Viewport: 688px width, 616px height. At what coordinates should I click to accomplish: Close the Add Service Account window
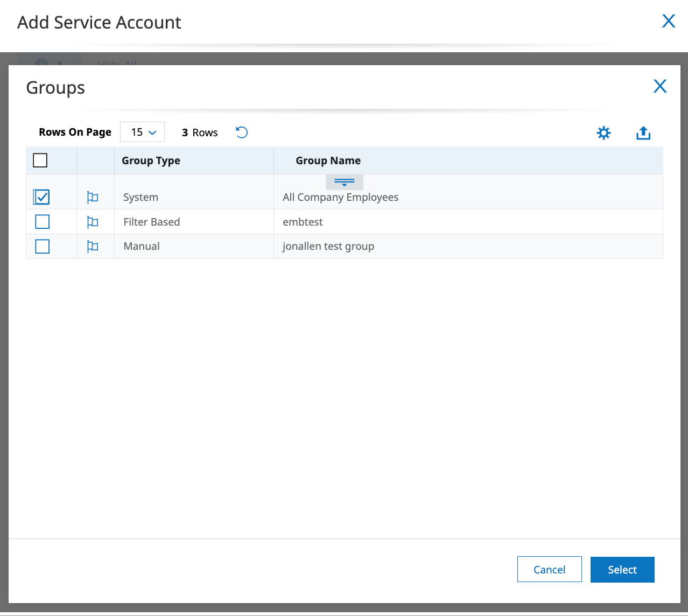669,21
